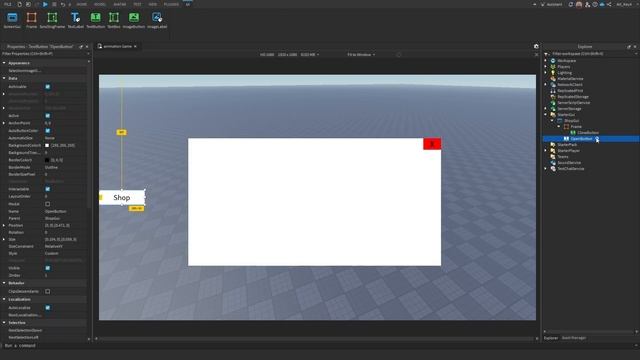Select StarterPlayer in Explorer
This screenshot has height=360, width=640.
[x=568, y=151]
